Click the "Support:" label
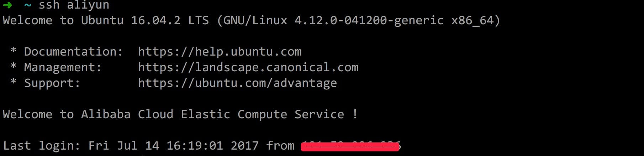This screenshot has width=644, height=156. (52, 83)
